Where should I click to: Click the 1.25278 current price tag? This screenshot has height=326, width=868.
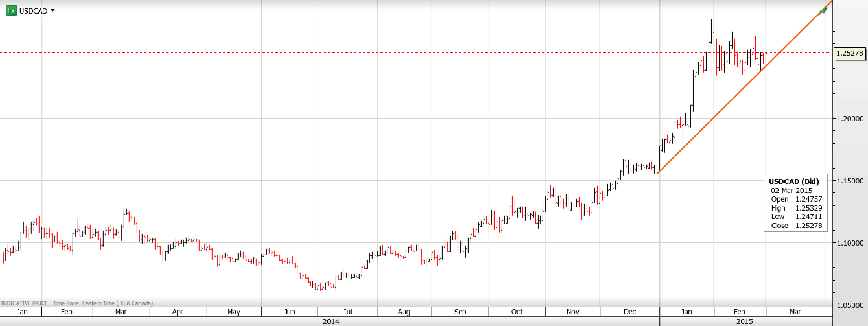(x=850, y=54)
